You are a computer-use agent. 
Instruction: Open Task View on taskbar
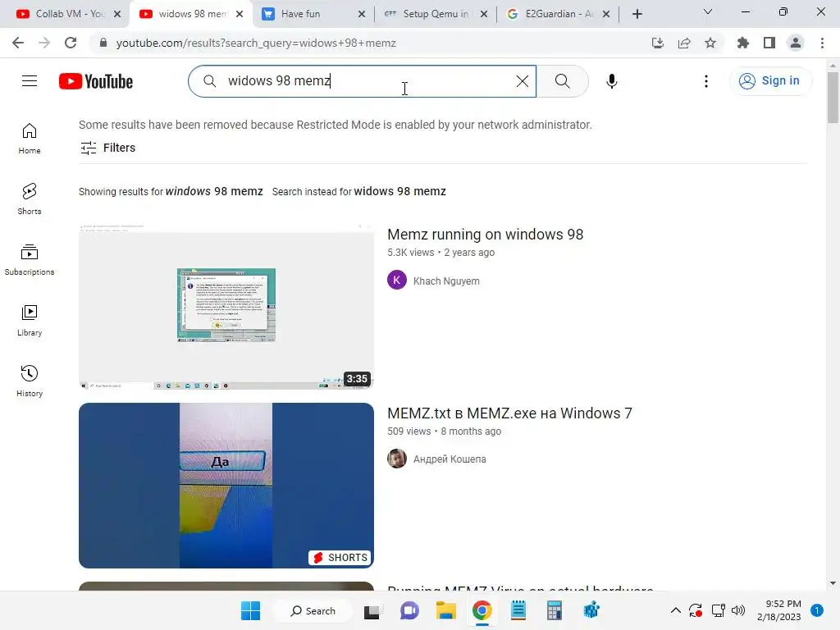coord(372,611)
